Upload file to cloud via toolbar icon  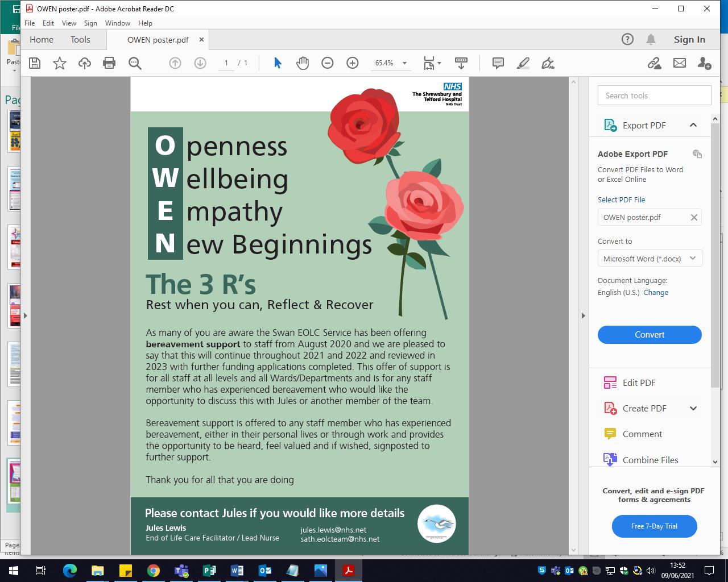(x=85, y=63)
